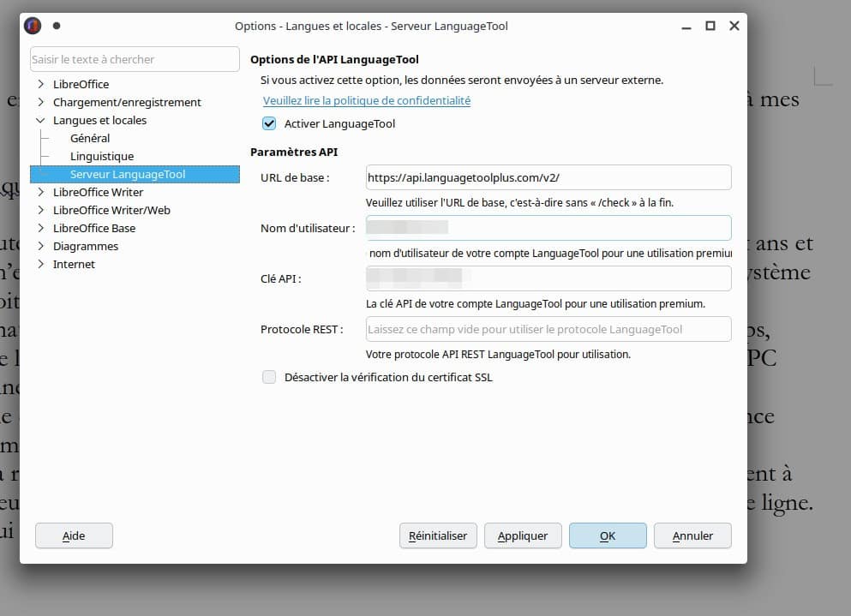Image resolution: width=851 pixels, height=616 pixels.
Task: Click the LibreOffice application icon in titlebar
Action: pos(33,26)
